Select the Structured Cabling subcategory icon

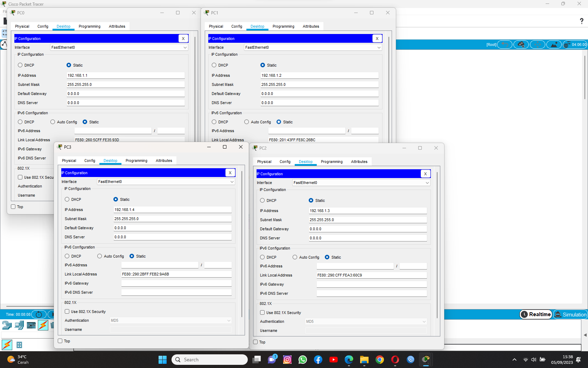(x=19, y=345)
